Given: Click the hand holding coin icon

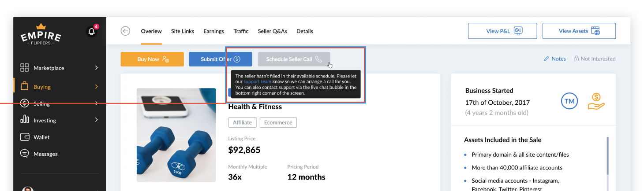Looking at the screenshot, I should 596,101.
